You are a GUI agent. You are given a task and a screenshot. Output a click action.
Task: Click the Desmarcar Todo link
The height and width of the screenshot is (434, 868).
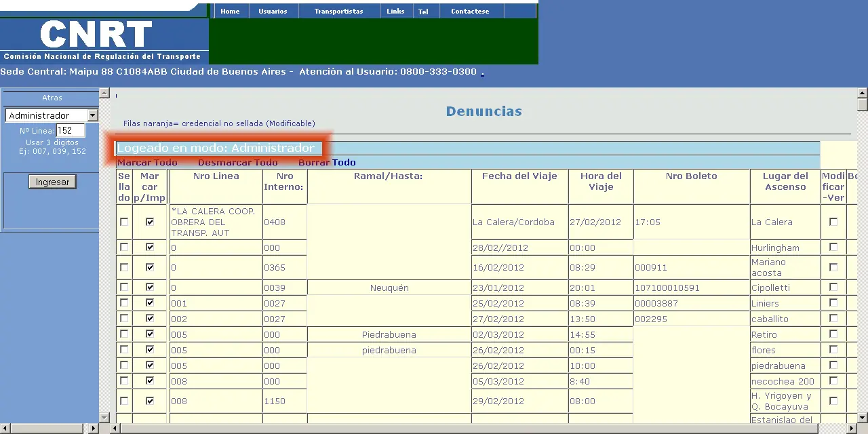238,162
